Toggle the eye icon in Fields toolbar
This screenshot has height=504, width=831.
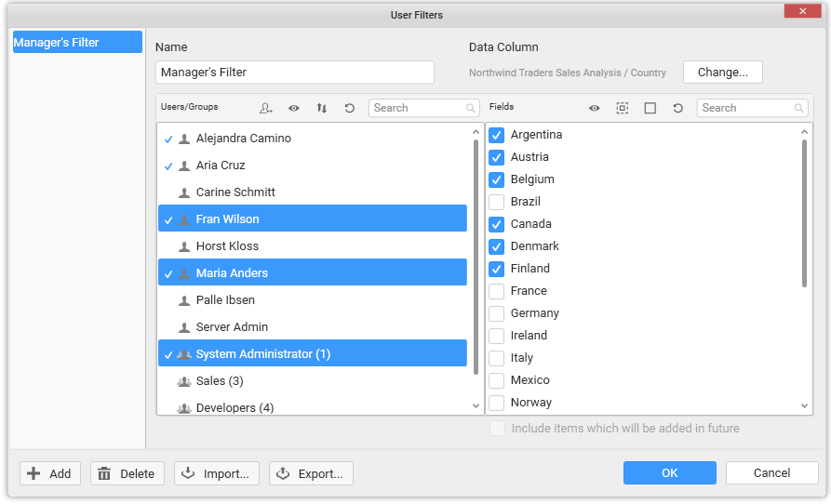click(594, 108)
